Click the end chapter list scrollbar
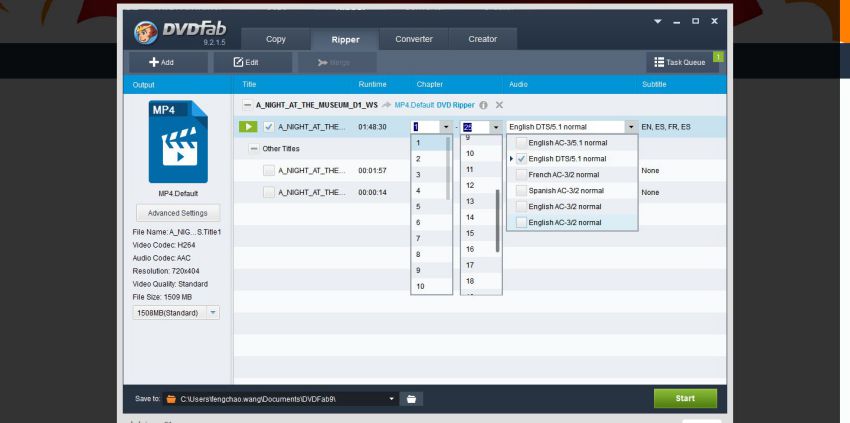850x423 pixels. click(498, 221)
